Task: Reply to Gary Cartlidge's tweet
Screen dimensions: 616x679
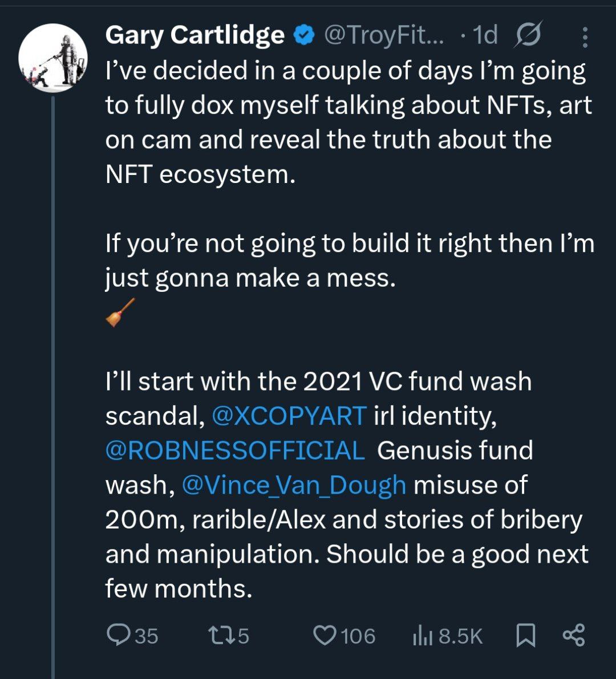Action: point(119,635)
